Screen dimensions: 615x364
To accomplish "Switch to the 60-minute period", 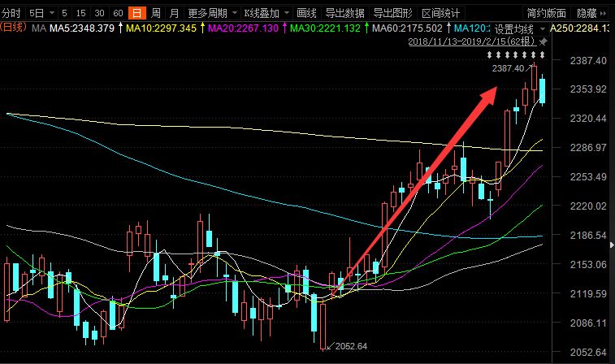I will pos(118,13).
